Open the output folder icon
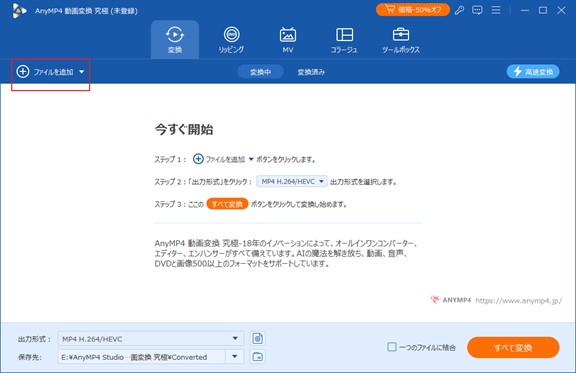Viewport: 576px width, 373px height. coord(258,356)
